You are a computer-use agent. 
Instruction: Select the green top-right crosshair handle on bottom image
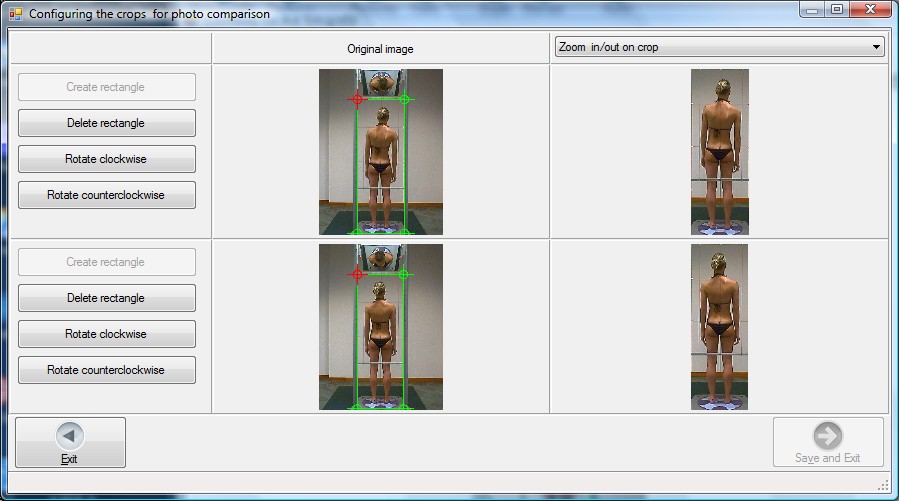pos(404,275)
